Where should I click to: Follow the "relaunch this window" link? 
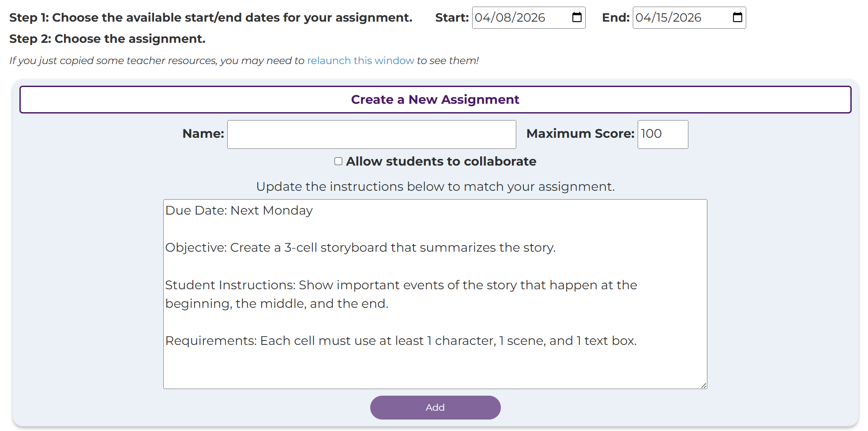pos(361,60)
